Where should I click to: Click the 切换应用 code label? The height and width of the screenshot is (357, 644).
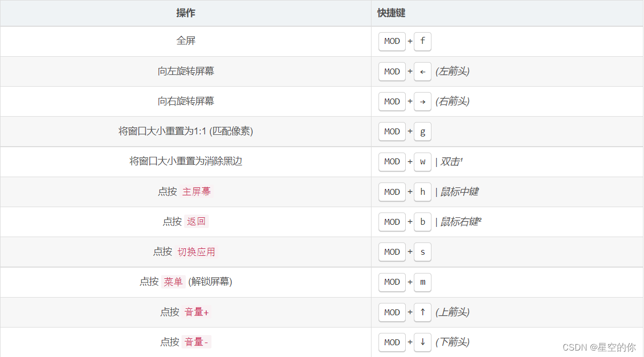196,252
